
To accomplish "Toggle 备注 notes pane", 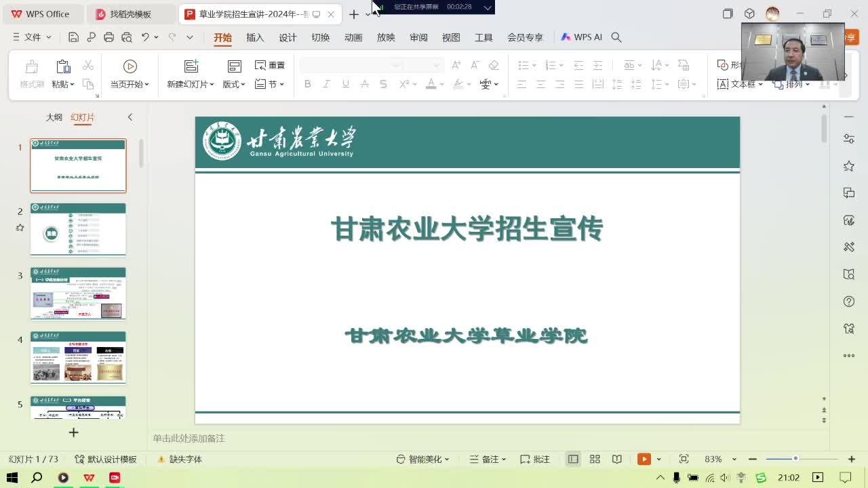I will [486, 459].
